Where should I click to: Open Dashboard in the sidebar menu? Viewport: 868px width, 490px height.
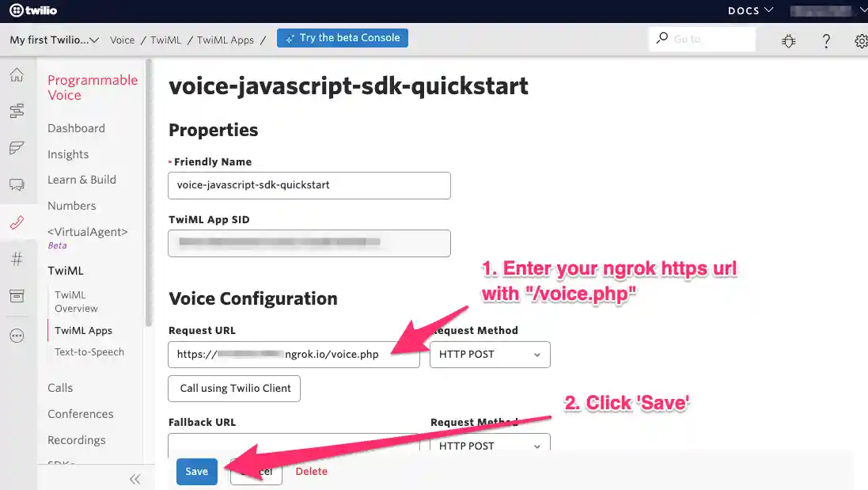77,128
